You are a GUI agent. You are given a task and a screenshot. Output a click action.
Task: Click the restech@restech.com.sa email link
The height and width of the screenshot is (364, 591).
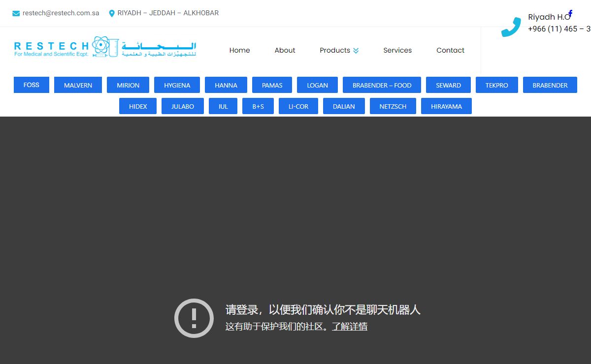61,13
